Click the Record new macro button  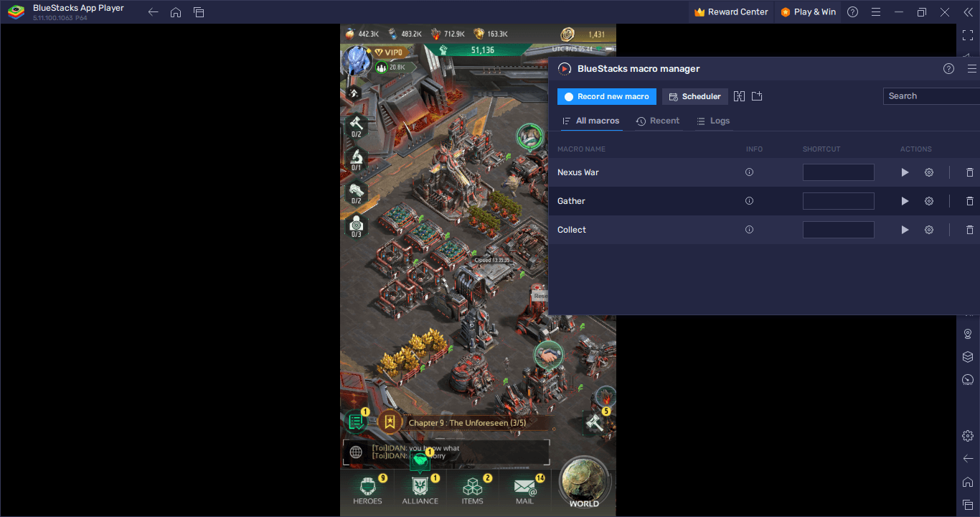(607, 96)
